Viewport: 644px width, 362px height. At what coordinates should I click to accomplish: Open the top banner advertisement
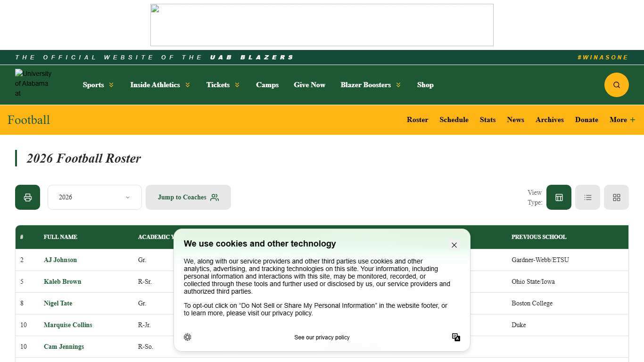tap(322, 25)
